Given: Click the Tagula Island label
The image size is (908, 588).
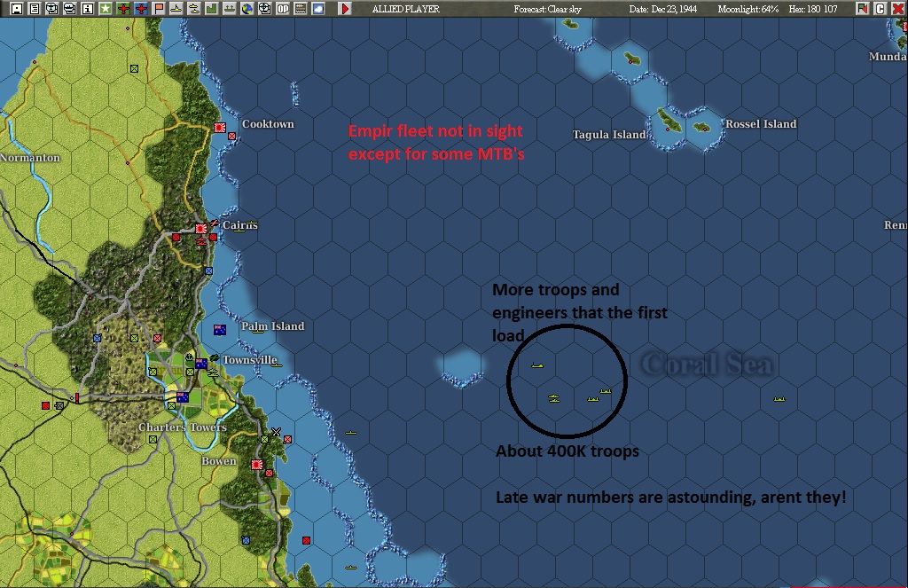Looking at the screenshot, I should click(x=608, y=135).
